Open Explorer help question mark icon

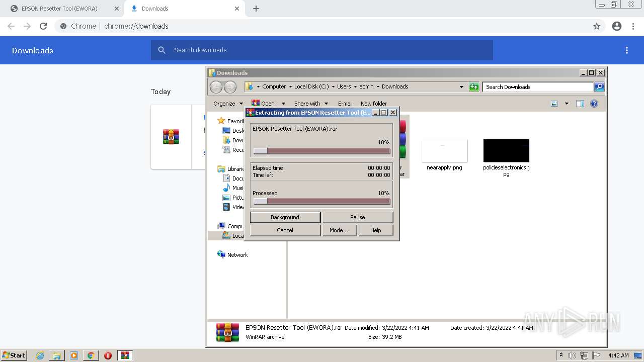(594, 104)
